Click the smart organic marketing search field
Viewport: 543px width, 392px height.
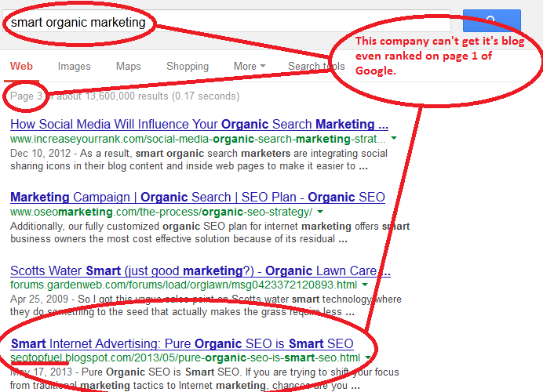(227, 21)
